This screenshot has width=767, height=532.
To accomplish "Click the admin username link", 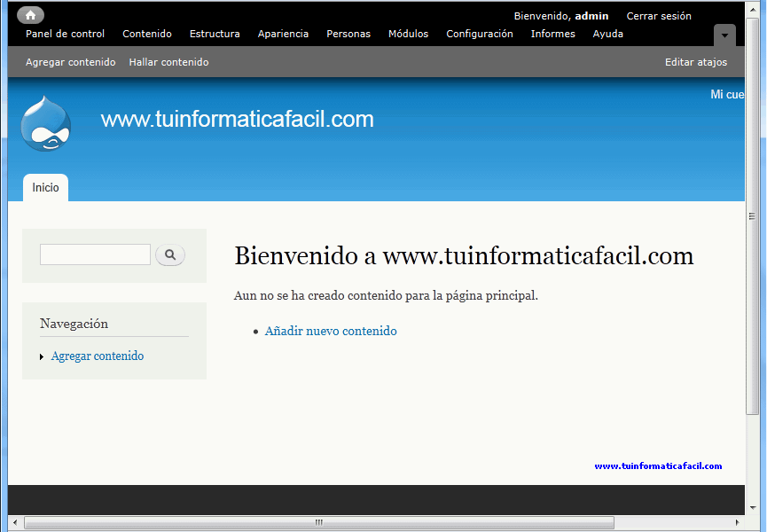I will [591, 16].
